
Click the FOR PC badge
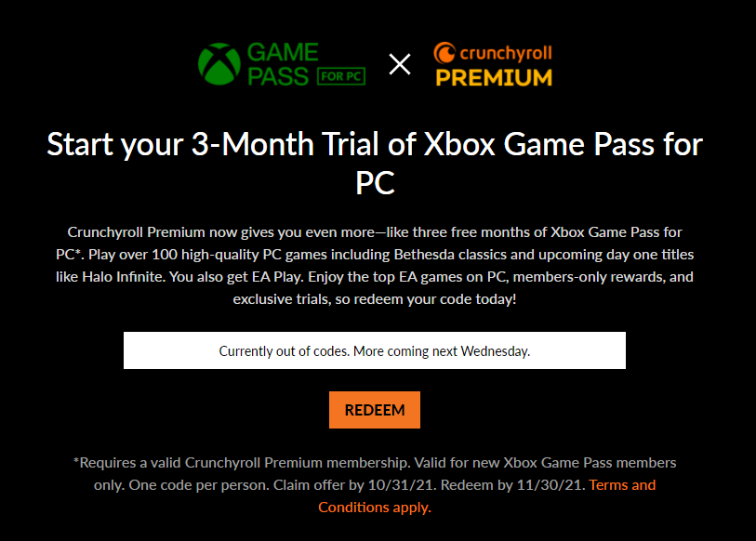coord(342,75)
